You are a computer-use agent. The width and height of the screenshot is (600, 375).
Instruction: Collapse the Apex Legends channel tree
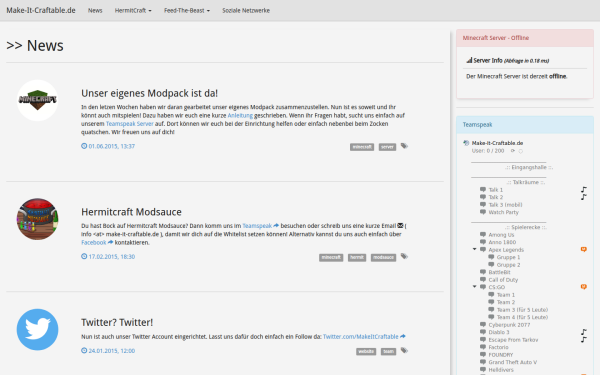474,249
